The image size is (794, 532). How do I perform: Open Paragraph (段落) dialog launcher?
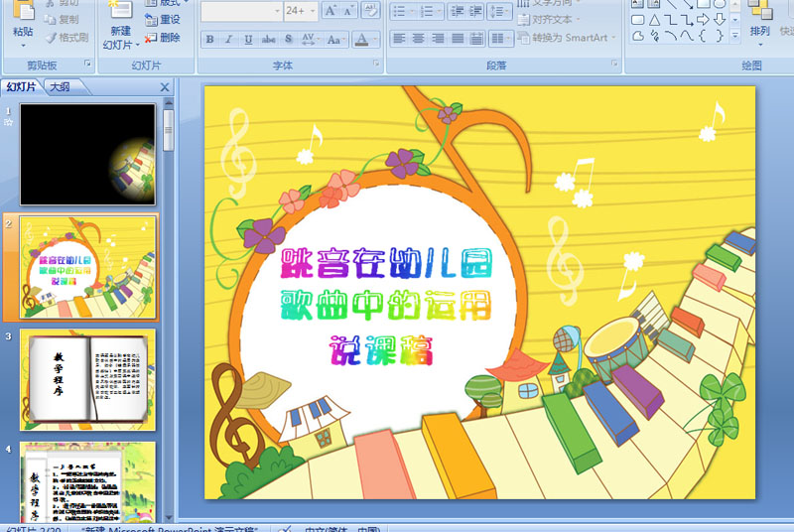614,64
